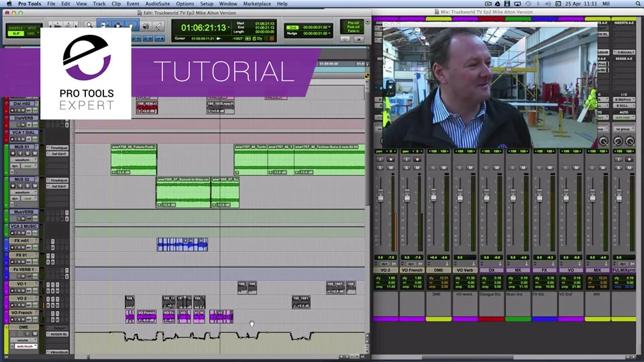Click record-enable on the VO 1 track
The image size is (644, 362).
tap(13, 290)
